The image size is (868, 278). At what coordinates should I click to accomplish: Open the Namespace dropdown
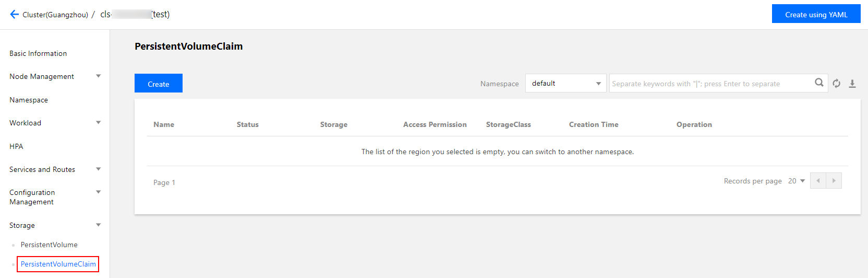point(565,84)
